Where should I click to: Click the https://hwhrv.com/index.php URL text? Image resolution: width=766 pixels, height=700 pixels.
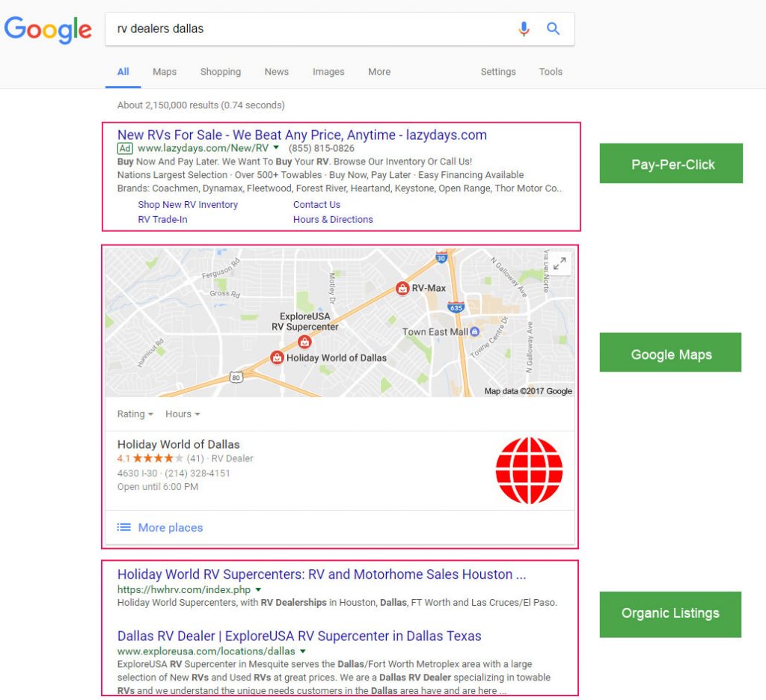184,589
